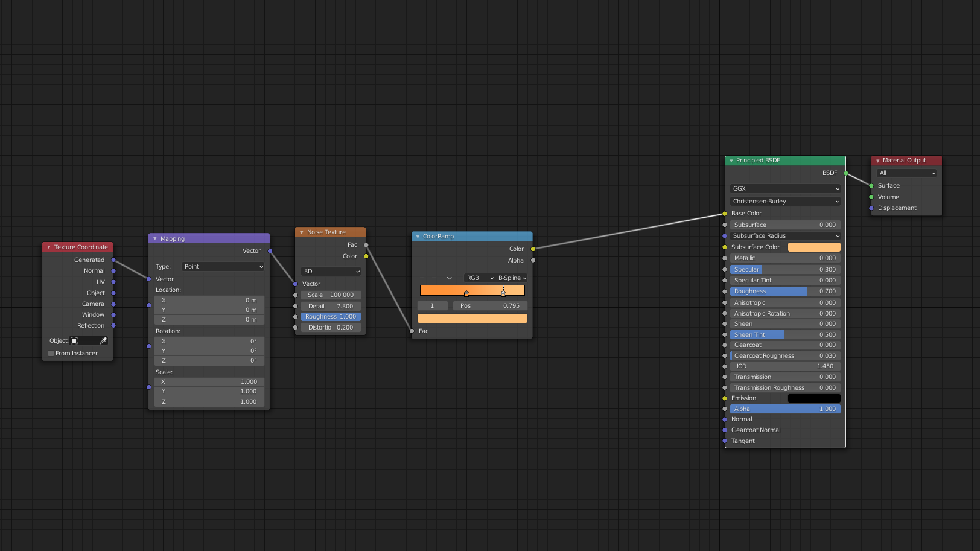This screenshot has width=980, height=551.
Task: Click ColorRamp Color output socket
Action: click(533, 249)
